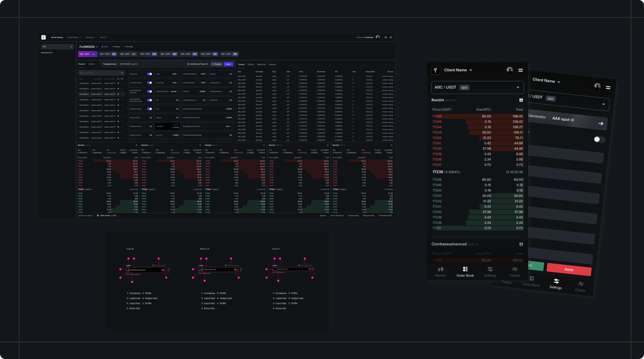Image resolution: width=644 pixels, height=359 pixels.
Task: Click the eye-slash suffix icon in Large 48 input
Action: click(x=163, y=270)
